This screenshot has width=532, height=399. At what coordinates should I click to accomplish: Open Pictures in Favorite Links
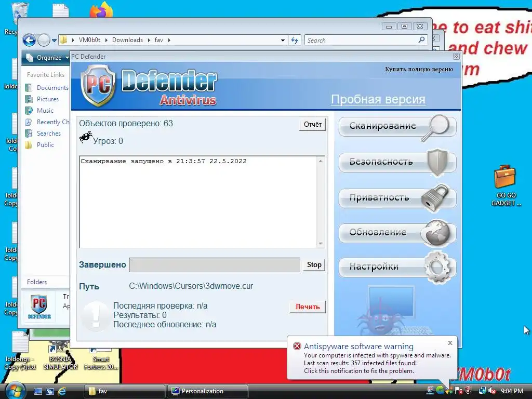42,99
